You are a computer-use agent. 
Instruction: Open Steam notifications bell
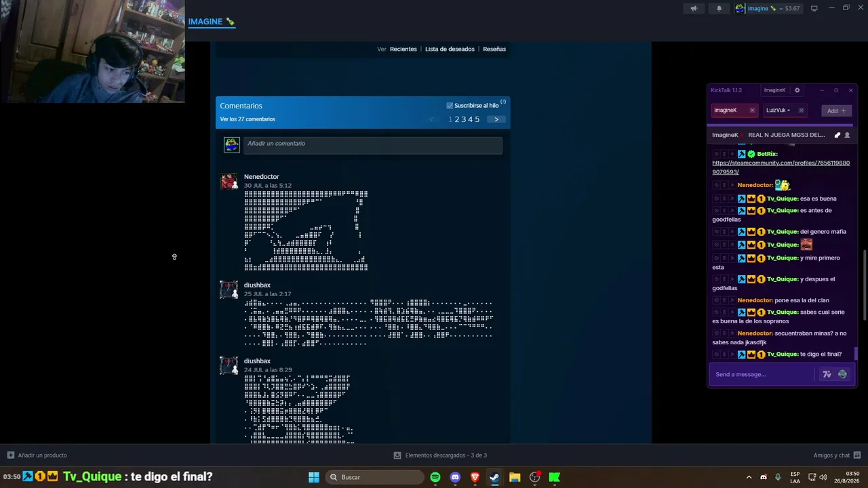pos(719,8)
